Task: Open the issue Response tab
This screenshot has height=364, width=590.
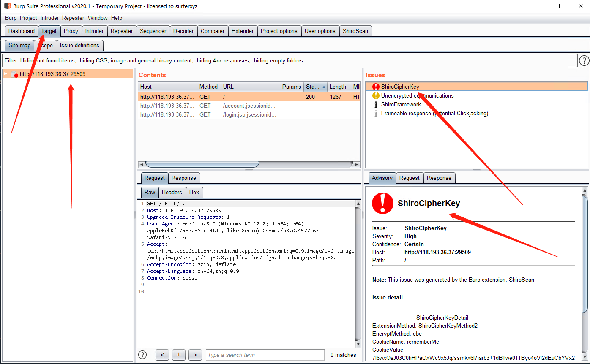Action: pyautogui.click(x=439, y=178)
